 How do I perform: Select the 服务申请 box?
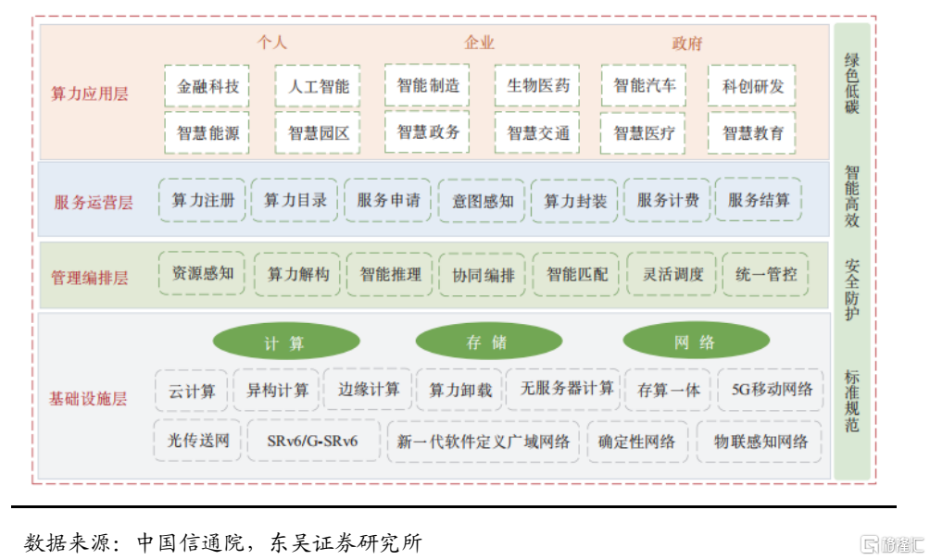388,200
